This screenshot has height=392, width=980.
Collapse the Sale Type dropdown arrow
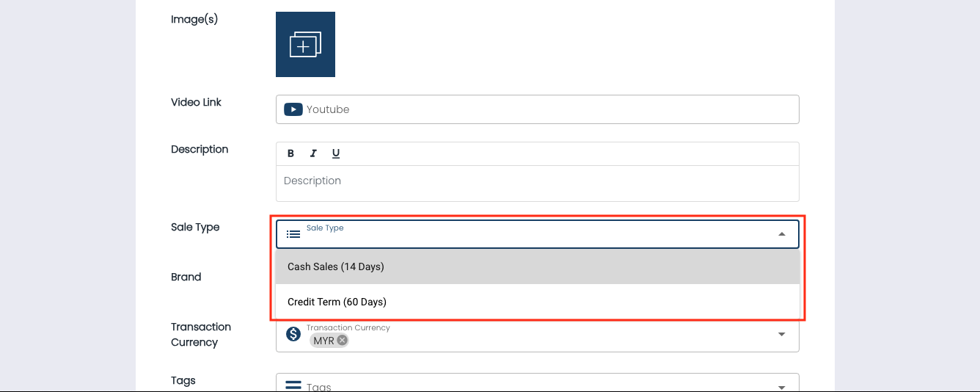pyautogui.click(x=782, y=234)
